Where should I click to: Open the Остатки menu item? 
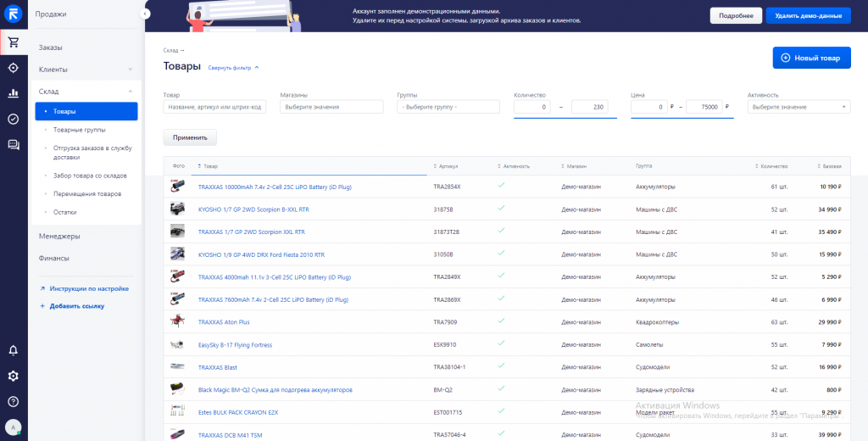65,212
